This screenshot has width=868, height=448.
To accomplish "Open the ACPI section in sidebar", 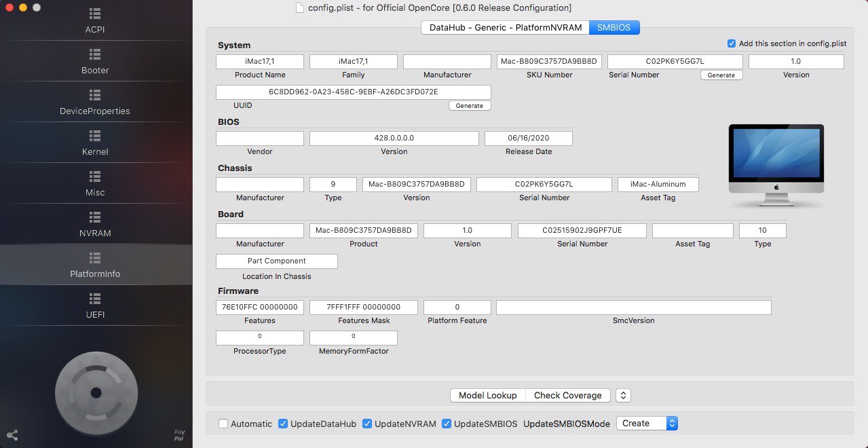I will coord(96,21).
